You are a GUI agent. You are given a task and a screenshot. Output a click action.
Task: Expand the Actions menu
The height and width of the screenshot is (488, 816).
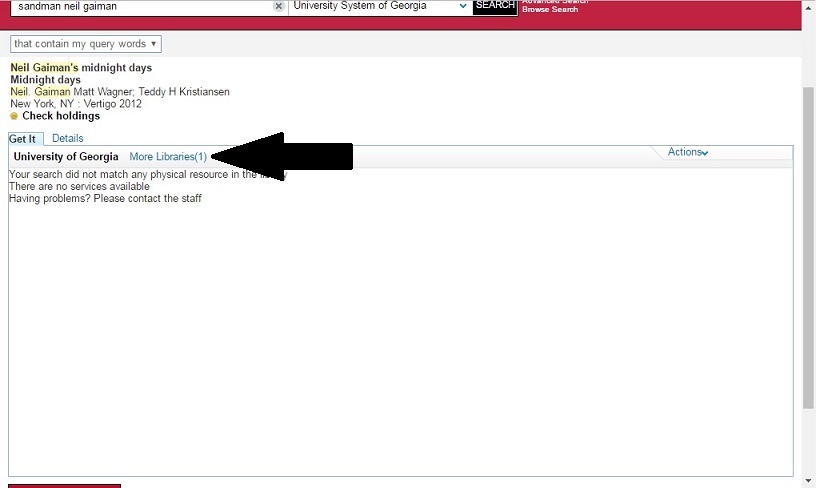tap(688, 152)
